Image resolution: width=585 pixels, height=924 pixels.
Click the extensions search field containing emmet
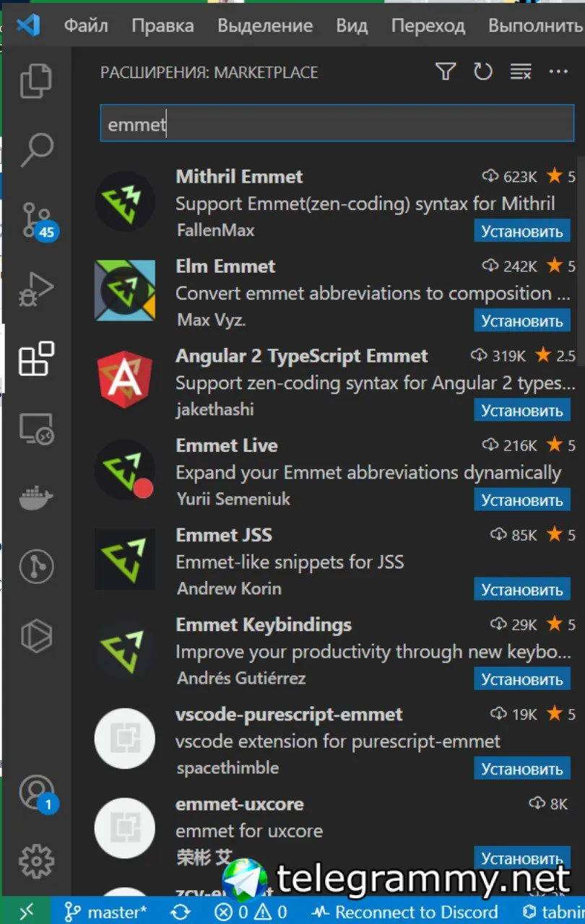pos(337,124)
